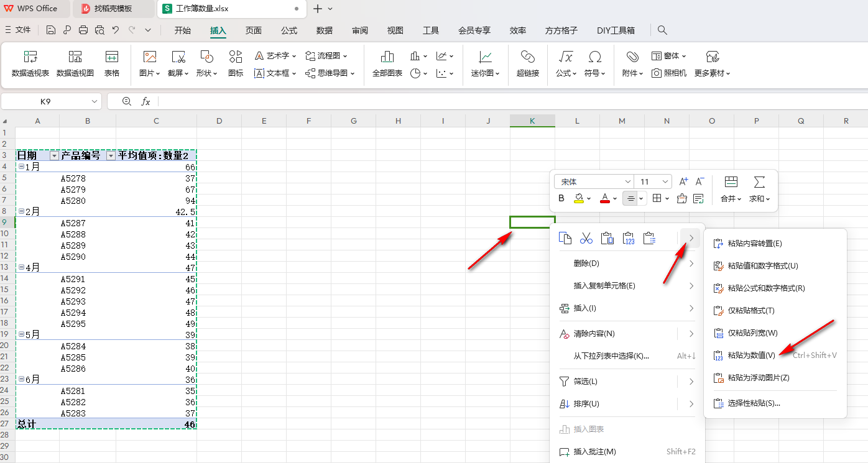Open the font size 11 dropdown
This screenshot has width=868, height=463.
click(x=666, y=181)
